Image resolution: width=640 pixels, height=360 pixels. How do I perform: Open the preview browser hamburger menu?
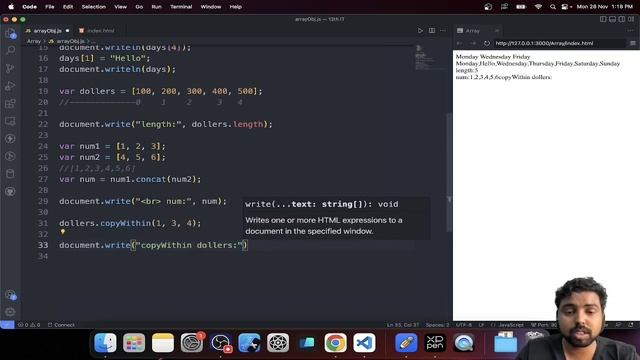coord(633,43)
